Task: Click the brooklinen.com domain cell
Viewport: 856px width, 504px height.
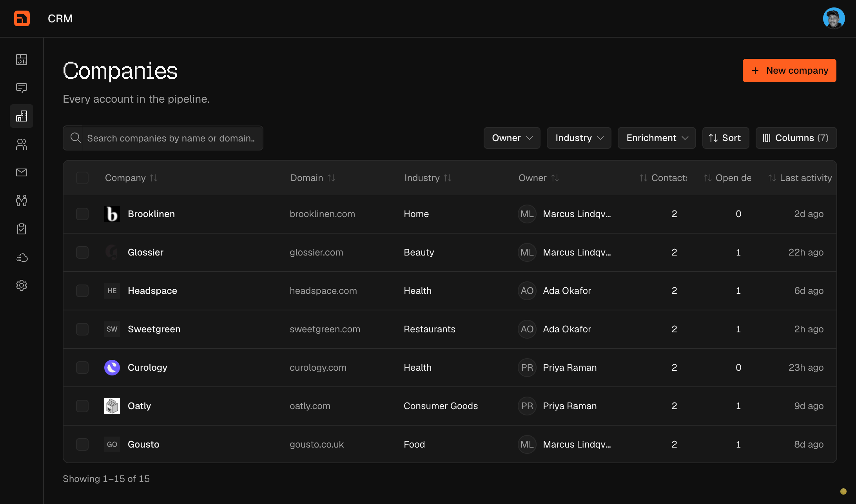Action: [x=322, y=214]
